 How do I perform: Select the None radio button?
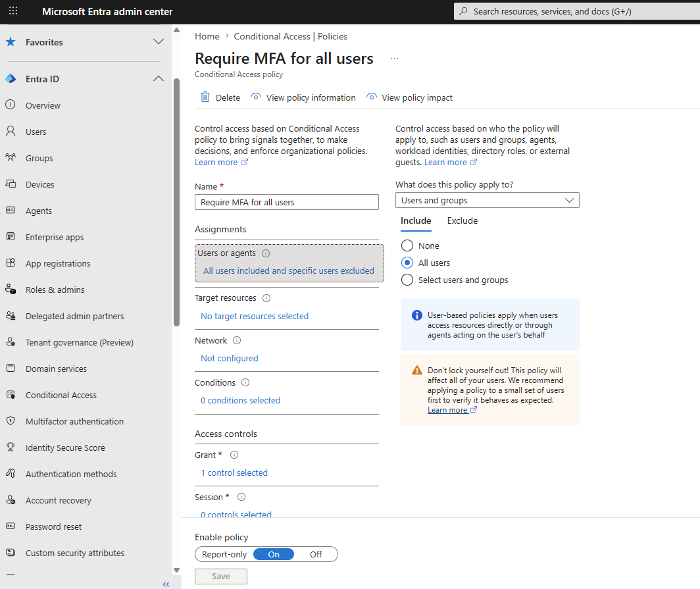click(x=407, y=245)
